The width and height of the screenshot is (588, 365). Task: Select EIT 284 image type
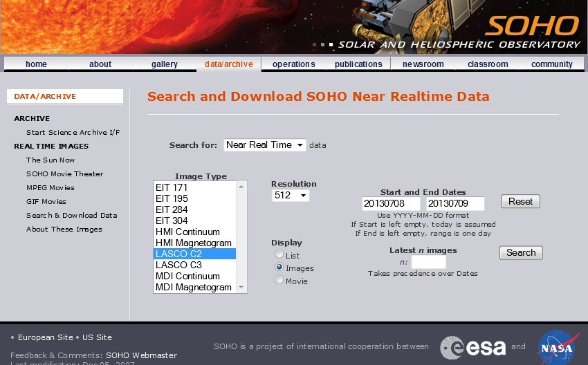click(x=194, y=209)
